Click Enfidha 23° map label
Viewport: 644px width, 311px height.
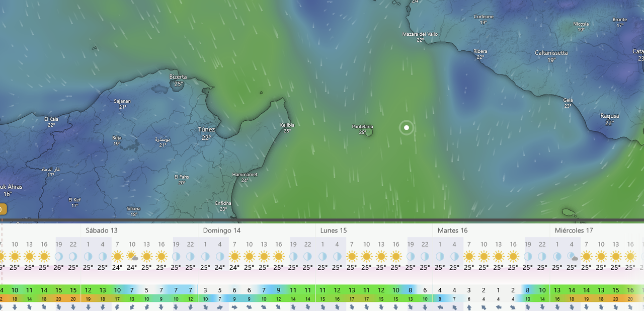pyautogui.click(x=223, y=206)
